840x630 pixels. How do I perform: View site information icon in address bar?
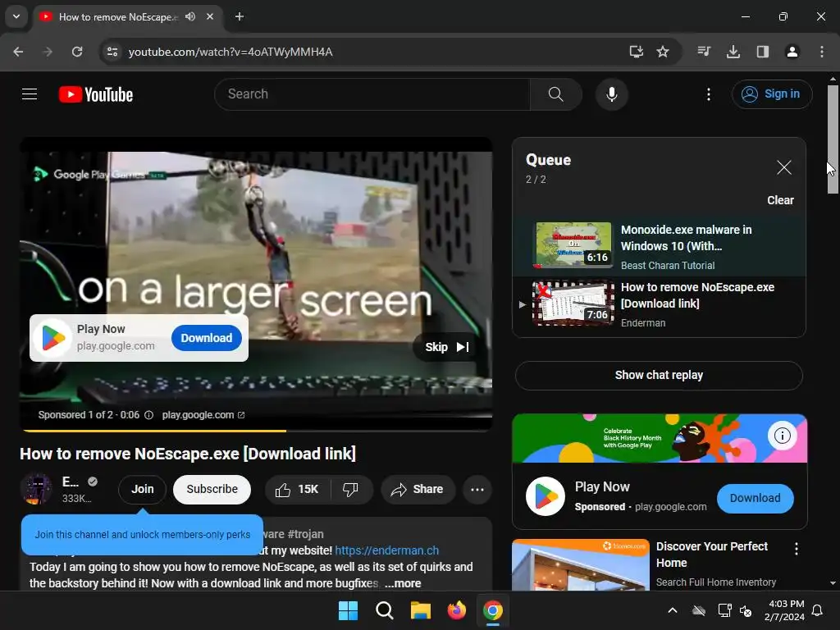(x=112, y=52)
